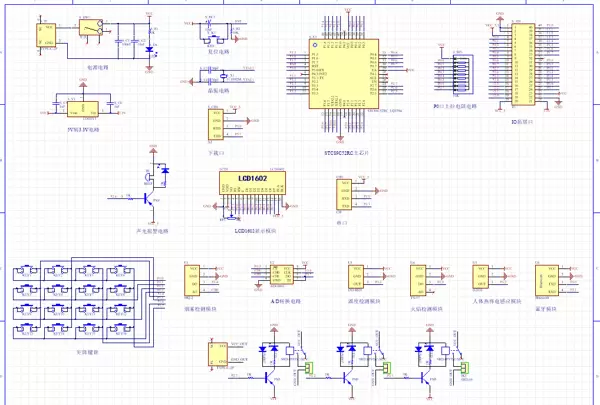Select the power LED diode in the power circuit

pos(150,49)
